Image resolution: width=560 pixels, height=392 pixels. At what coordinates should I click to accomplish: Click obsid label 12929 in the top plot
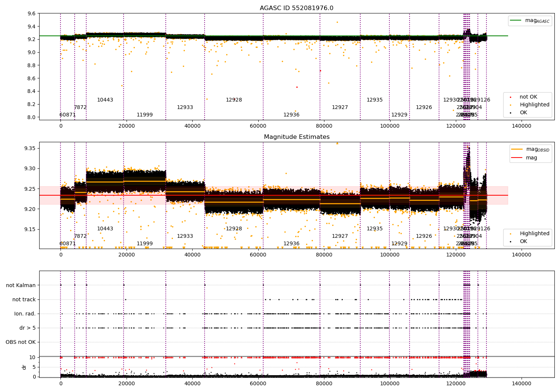click(x=399, y=115)
